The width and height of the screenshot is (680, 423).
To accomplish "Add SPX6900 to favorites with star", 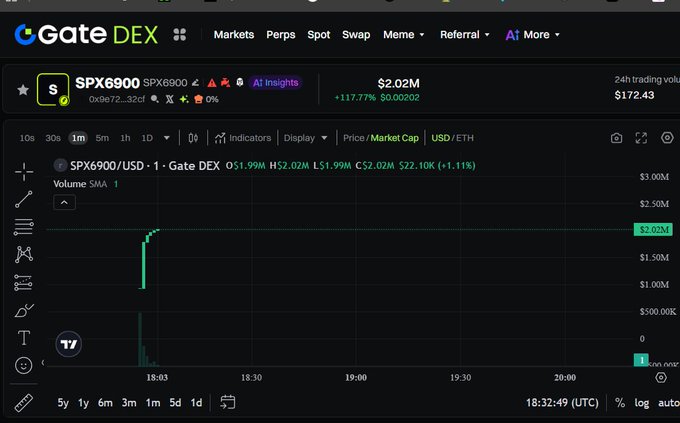I will (x=23, y=90).
